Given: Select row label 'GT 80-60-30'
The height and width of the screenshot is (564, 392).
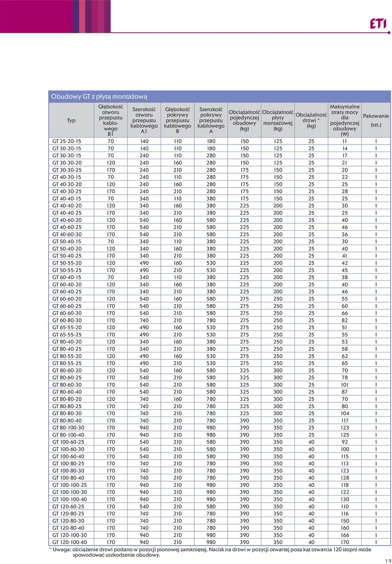Looking at the screenshot, I should coord(67,385).
